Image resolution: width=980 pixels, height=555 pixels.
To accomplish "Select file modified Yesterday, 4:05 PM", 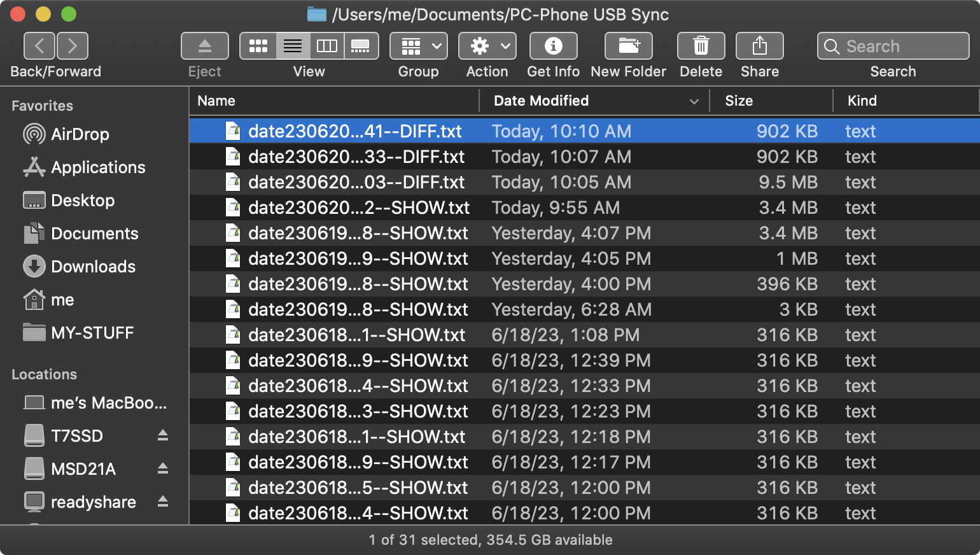I will point(584,258).
